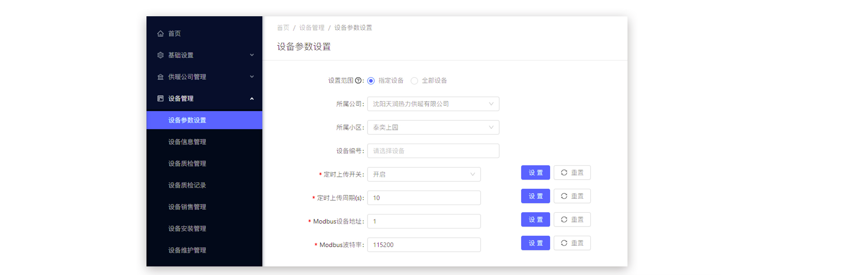Viewport: 868px width, 275px height.
Task: Open 设备信息管理 in the sidebar
Action: (187, 142)
